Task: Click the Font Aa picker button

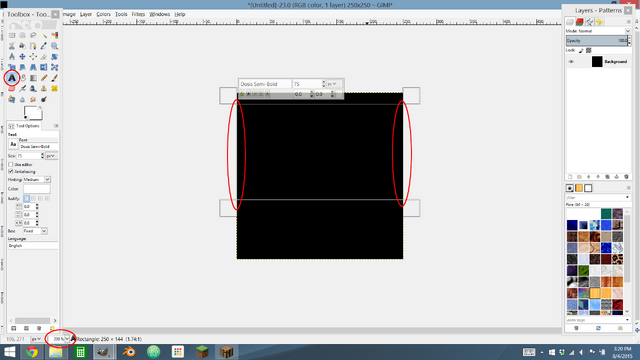Action: [13, 144]
